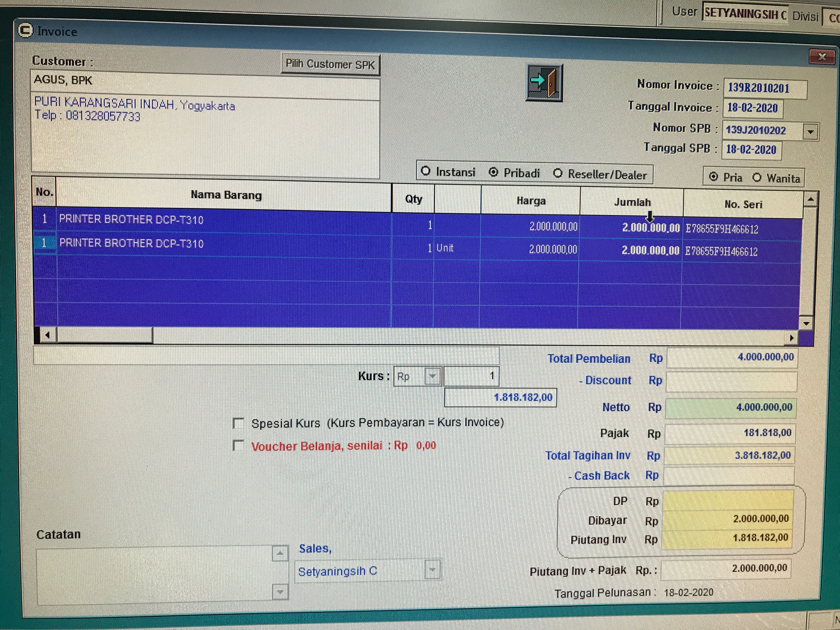
Task: Click Catatan scroll down arrow
Action: (x=280, y=592)
